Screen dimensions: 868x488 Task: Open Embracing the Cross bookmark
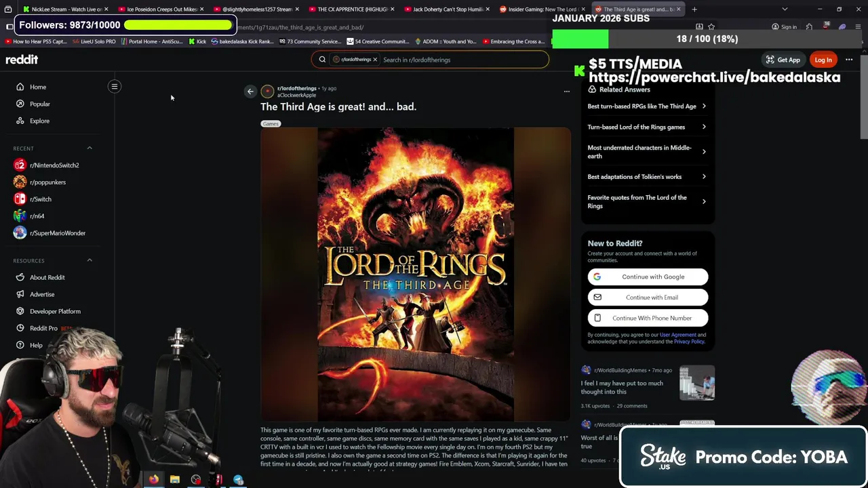click(513, 41)
